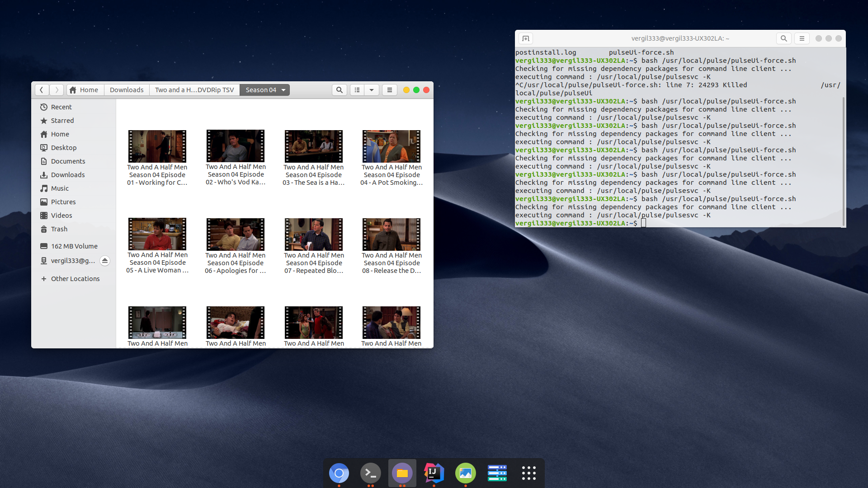Screen dimensions: 868x488
Task: Open view options dropdown arrow
Action: coord(372,90)
